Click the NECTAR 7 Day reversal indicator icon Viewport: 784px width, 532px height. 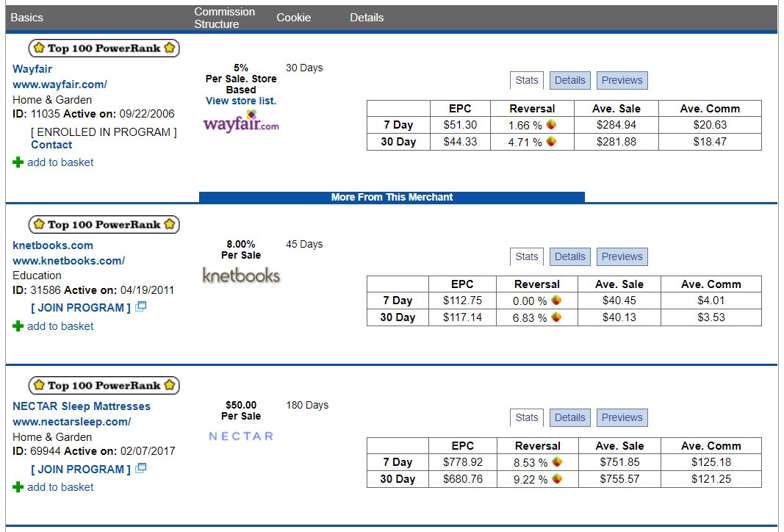click(558, 462)
